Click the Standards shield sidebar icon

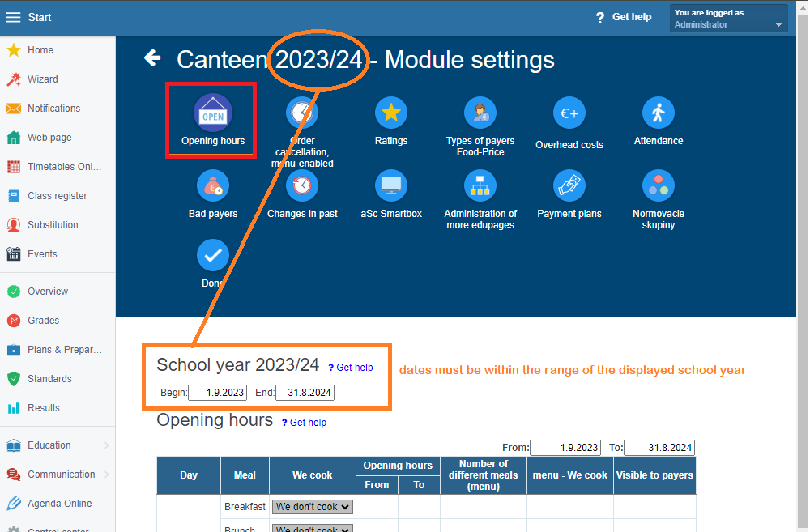(14, 379)
